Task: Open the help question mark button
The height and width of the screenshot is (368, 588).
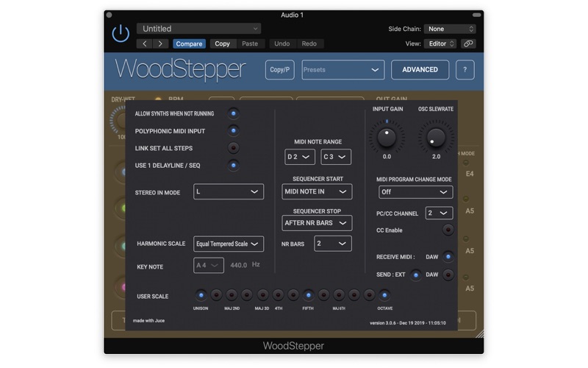Action: pos(465,69)
